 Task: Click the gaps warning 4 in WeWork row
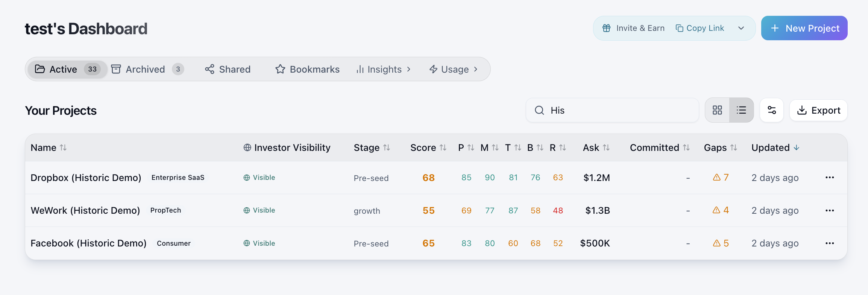point(721,210)
